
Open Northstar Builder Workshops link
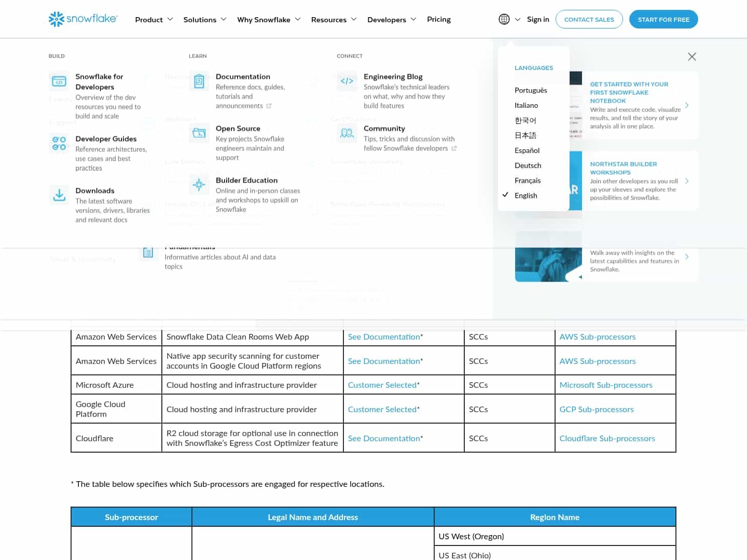click(624, 168)
